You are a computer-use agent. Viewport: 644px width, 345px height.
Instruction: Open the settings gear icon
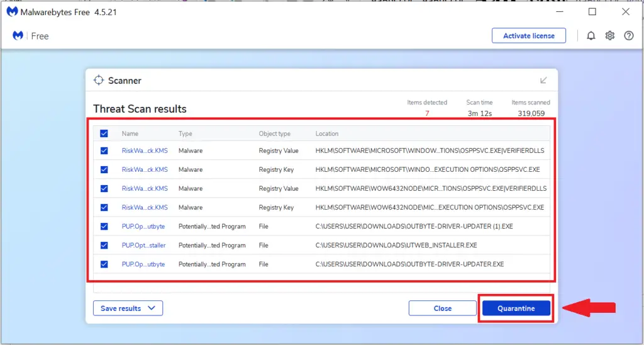(x=610, y=36)
